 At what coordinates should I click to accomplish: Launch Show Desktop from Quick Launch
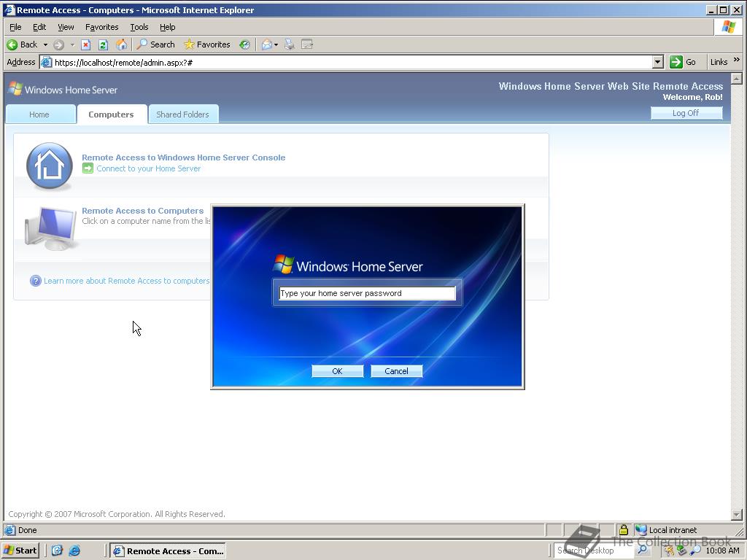click(x=57, y=551)
